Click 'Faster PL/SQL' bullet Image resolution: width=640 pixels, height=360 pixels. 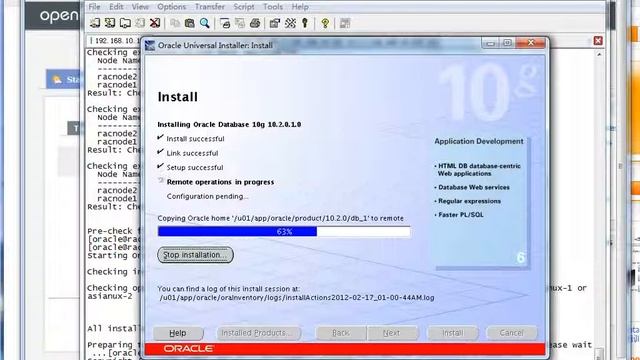tap(459, 215)
